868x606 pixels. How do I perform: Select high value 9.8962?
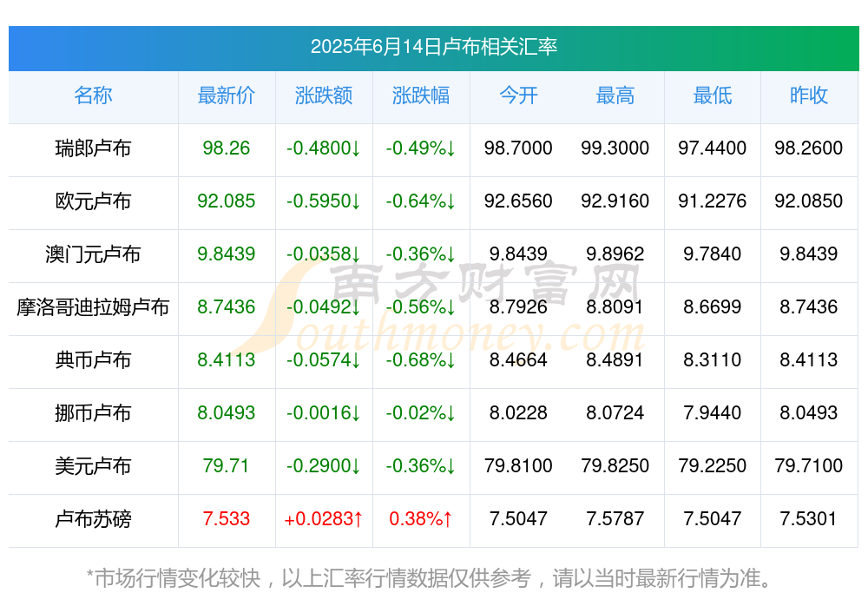point(615,254)
